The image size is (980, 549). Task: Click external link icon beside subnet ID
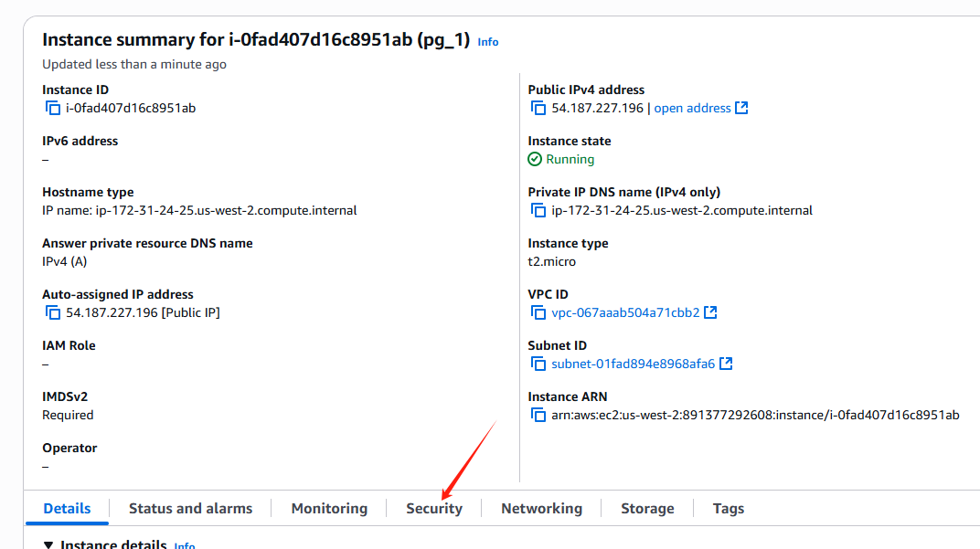point(726,364)
